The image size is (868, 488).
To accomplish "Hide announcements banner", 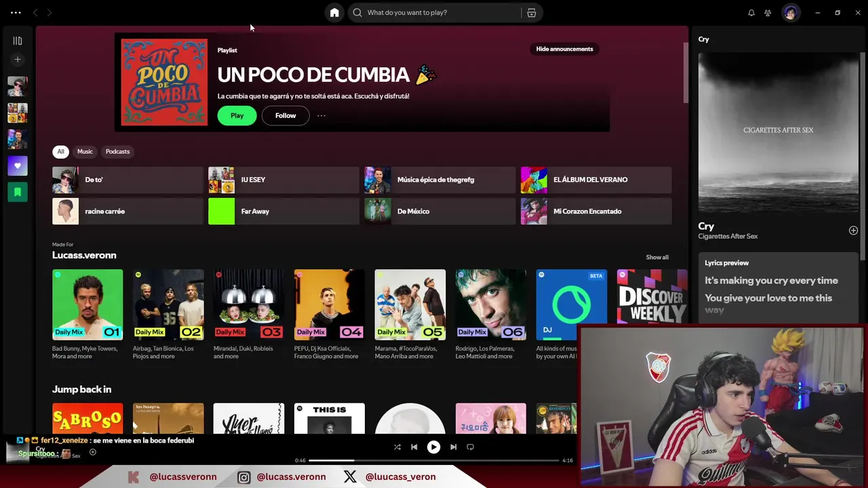I will pos(564,49).
